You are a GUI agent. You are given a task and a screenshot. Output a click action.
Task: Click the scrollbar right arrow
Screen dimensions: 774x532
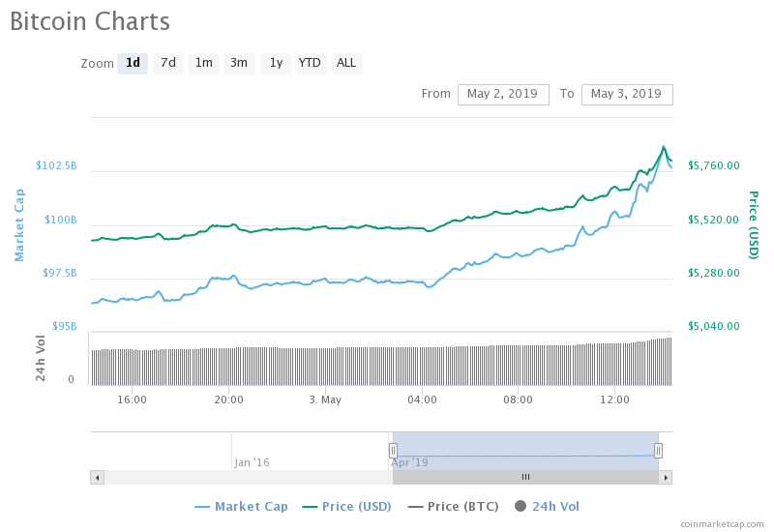tap(666, 477)
